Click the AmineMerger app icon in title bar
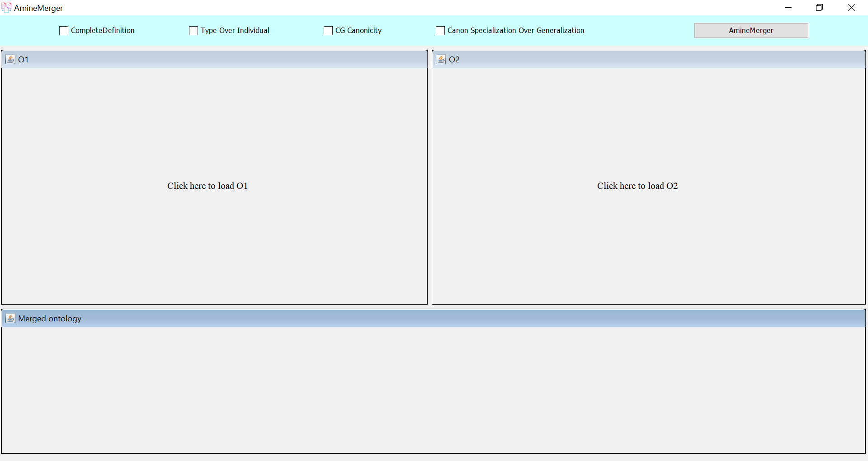The image size is (868, 461). [6, 8]
